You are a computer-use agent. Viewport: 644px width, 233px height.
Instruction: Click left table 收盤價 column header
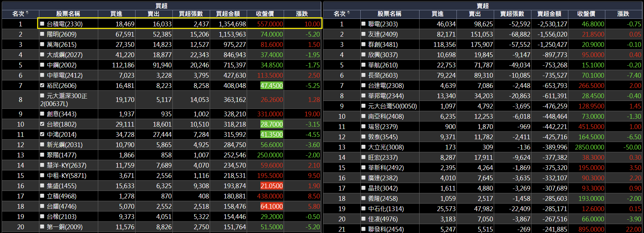(265, 14)
